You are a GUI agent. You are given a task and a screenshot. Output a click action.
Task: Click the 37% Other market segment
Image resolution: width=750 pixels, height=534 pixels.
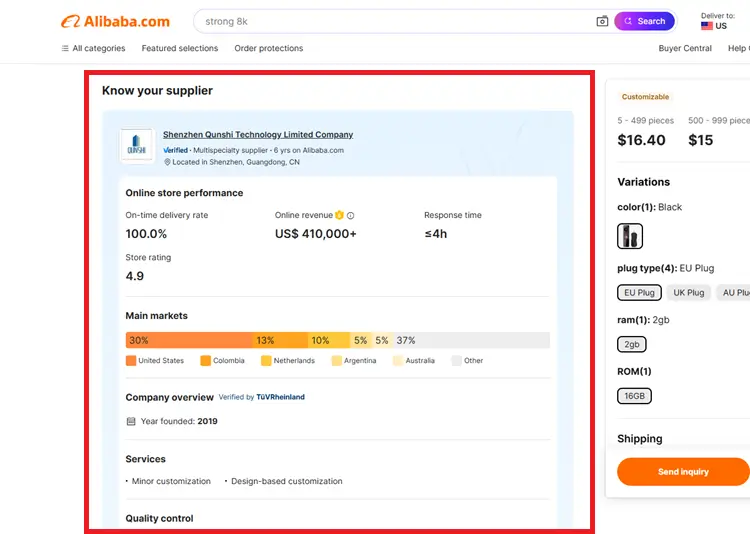pos(471,340)
